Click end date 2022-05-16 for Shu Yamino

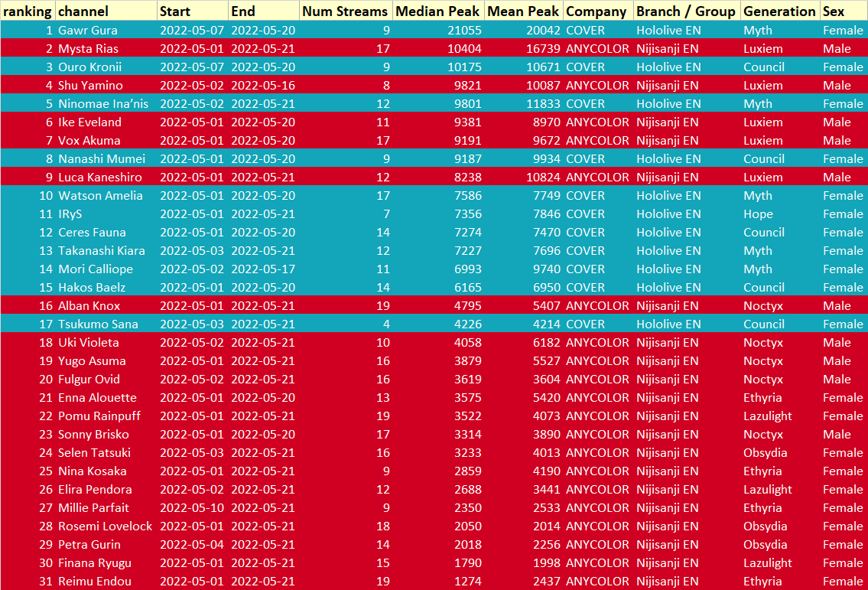point(263,85)
